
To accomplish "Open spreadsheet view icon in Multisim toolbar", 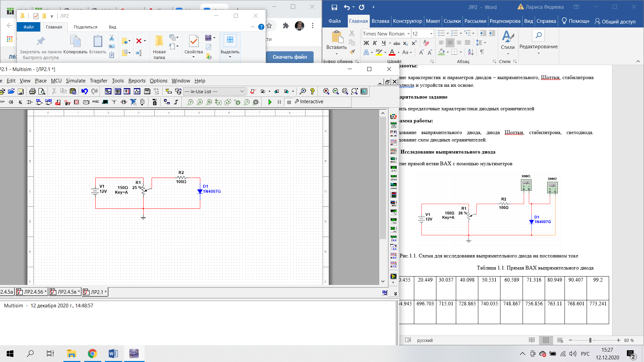I will [x=118, y=91].
